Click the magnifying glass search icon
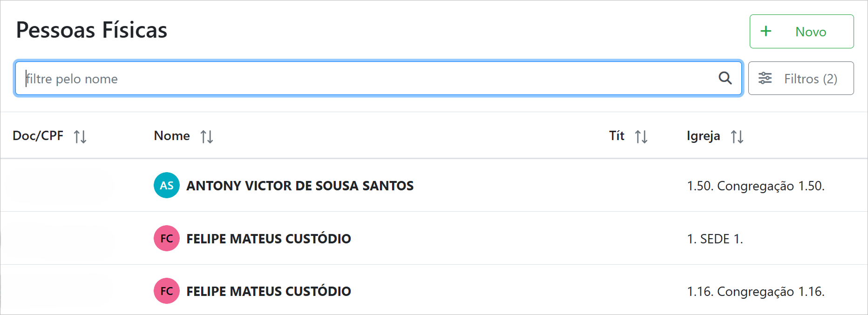The width and height of the screenshot is (868, 315). click(x=725, y=78)
